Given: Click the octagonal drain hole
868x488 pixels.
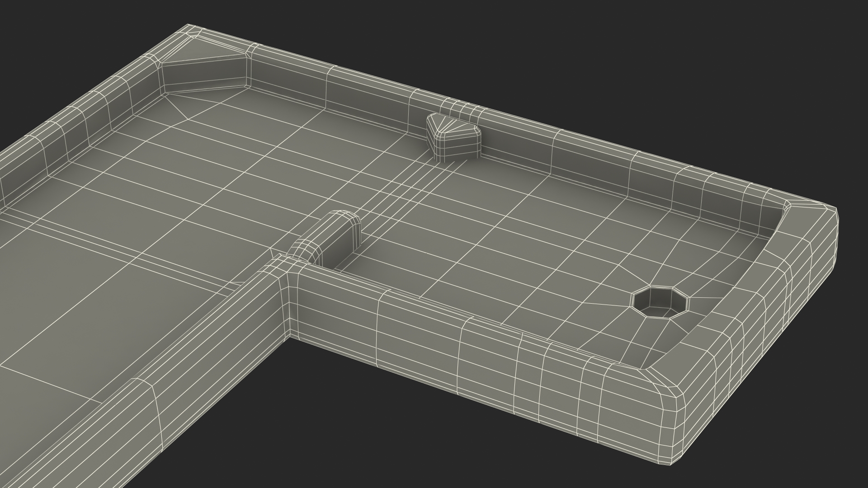Looking at the screenshot, I should point(660,302).
